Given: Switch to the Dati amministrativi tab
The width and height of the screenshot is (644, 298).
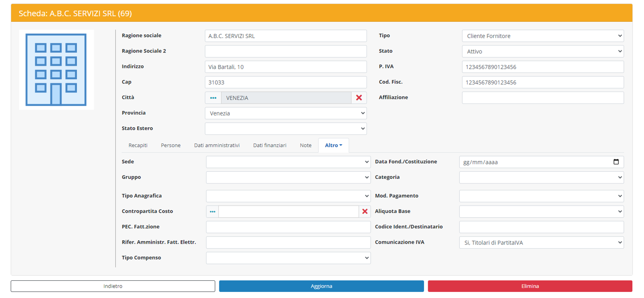Looking at the screenshot, I should (217, 146).
